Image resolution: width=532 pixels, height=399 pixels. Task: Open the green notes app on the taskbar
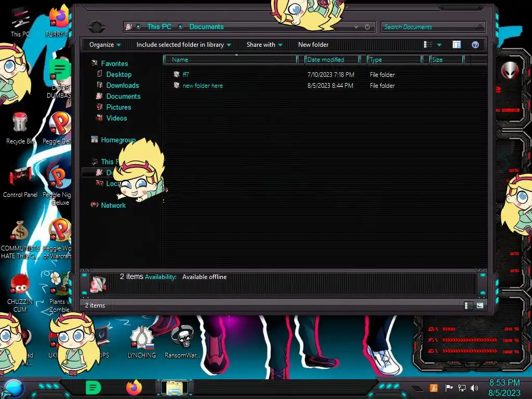94,388
